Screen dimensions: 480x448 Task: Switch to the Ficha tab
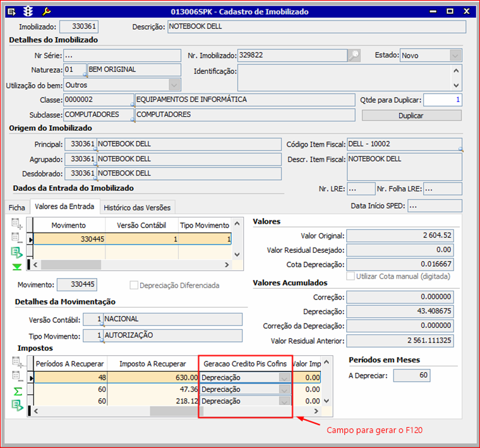[x=16, y=207]
